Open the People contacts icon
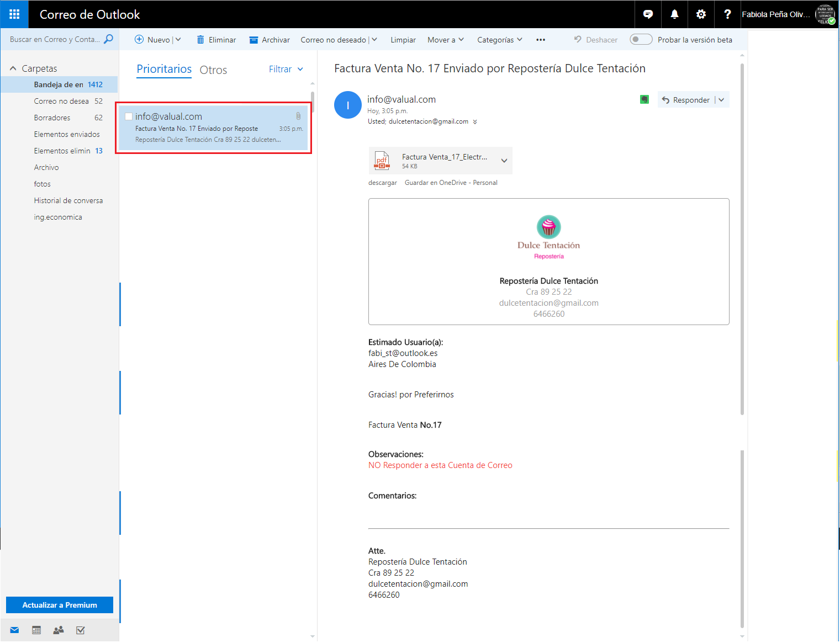The image size is (840, 643). coord(59,630)
